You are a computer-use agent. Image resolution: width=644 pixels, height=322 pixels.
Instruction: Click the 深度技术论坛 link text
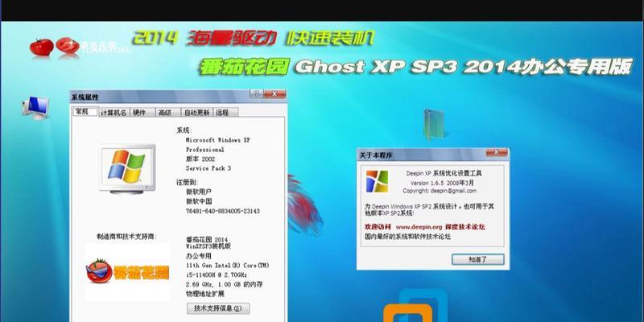[465, 227]
